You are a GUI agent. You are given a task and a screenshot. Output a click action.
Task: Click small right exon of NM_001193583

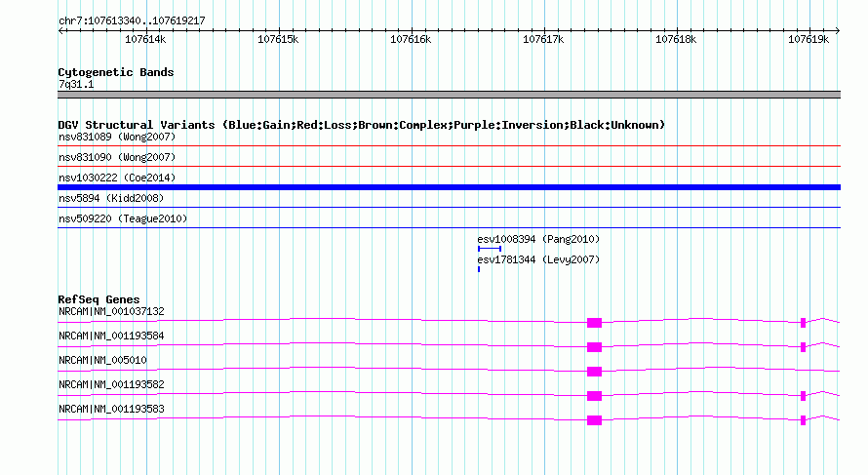(804, 420)
